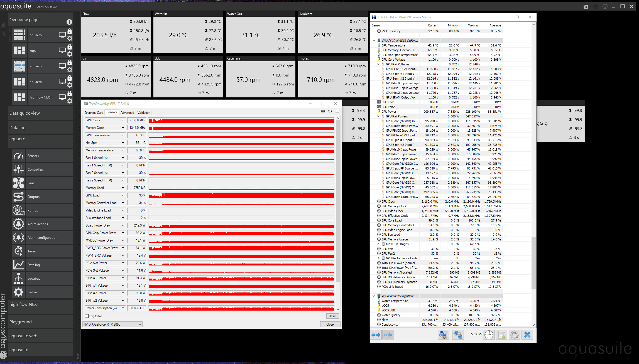
Task: Click the HWiNFO expand columns arrows icon
Action: coord(376,335)
